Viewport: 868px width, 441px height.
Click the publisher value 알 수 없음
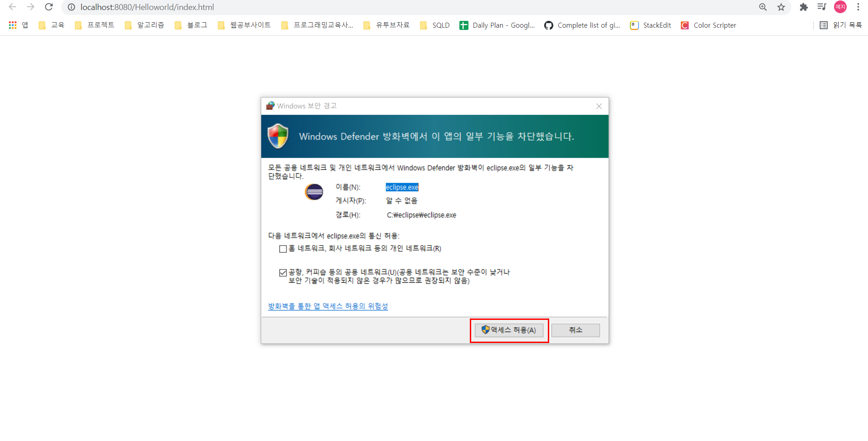click(401, 201)
